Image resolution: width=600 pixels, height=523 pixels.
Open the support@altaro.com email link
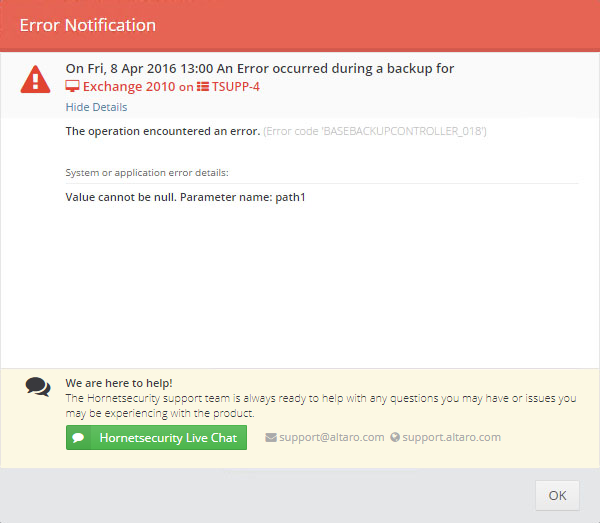pyautogui.click(x=332, y=437)
